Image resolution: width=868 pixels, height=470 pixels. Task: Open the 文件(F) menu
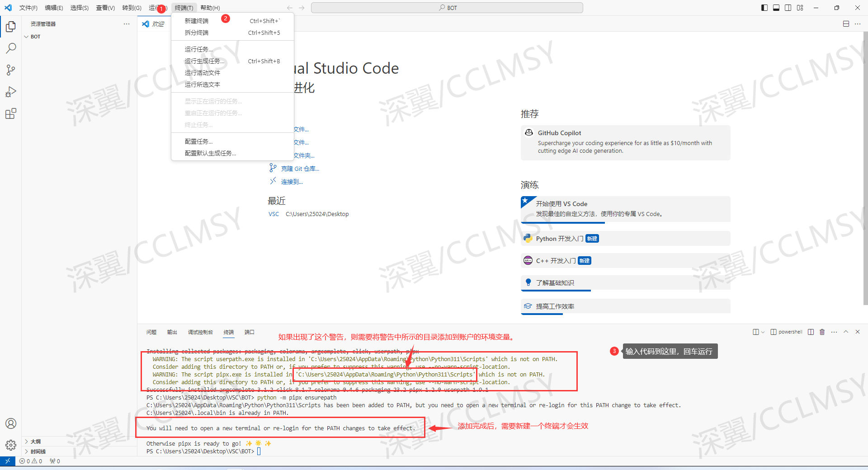tap(28, 8)
